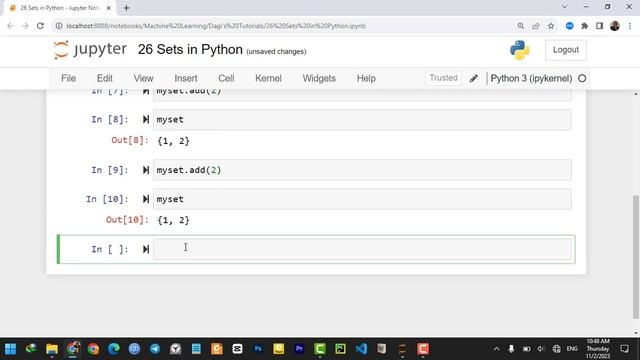
Task: Click the In [9]: prompt label
Action: [110, 170]
